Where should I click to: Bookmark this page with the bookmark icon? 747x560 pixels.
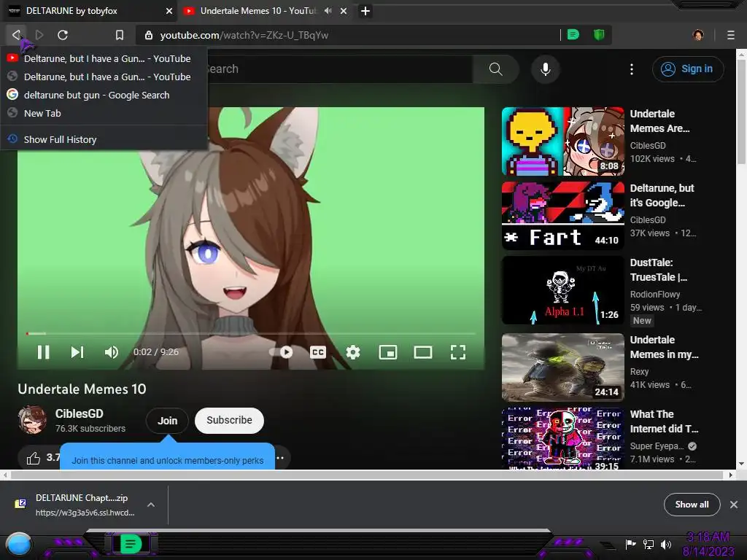120,35
